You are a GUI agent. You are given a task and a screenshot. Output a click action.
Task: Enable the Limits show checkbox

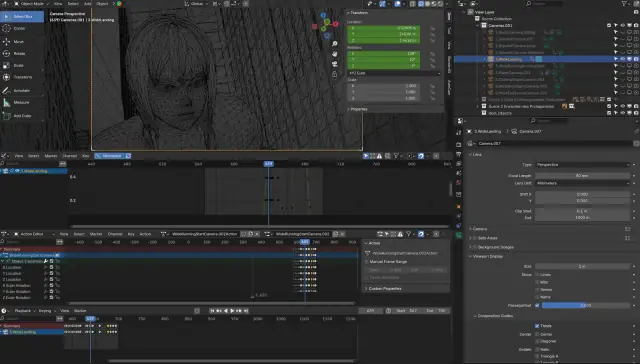(537, 275)
